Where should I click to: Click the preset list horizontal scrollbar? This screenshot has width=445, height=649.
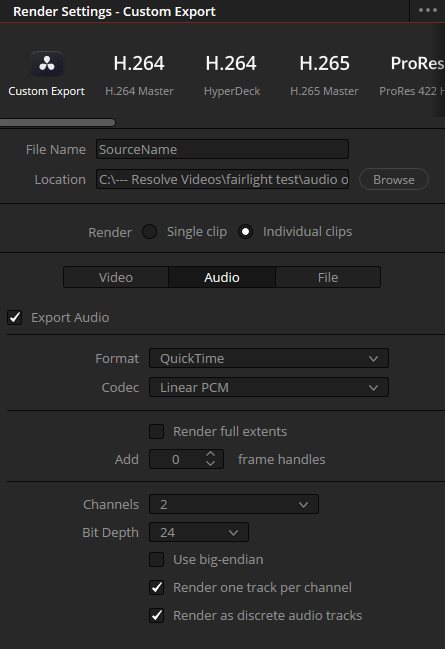point(58,123)
